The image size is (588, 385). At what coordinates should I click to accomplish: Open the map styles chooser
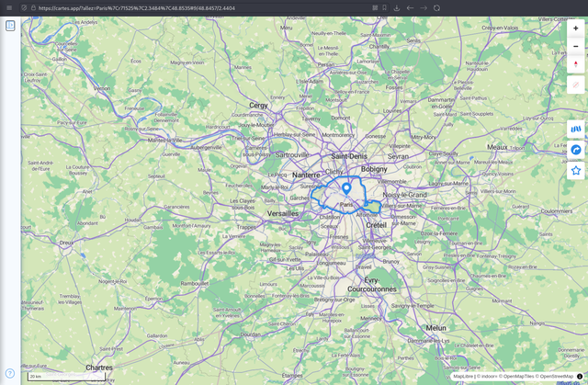click(576, 130)
